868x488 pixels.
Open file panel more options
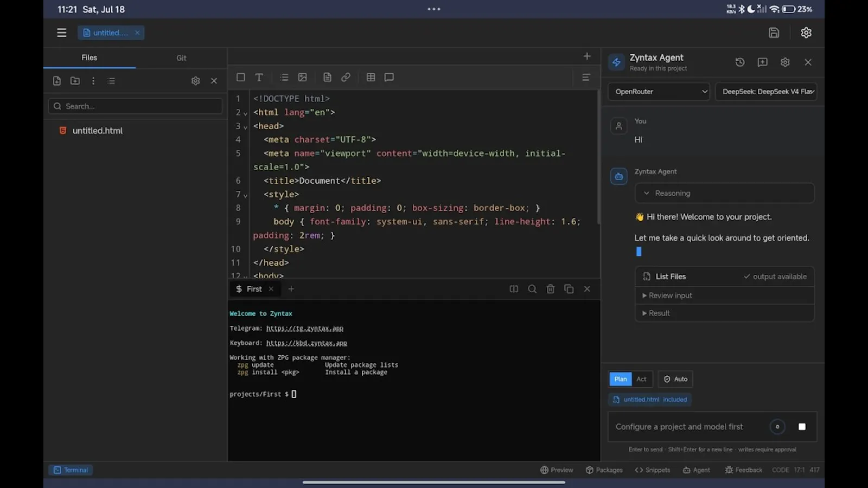93,81
